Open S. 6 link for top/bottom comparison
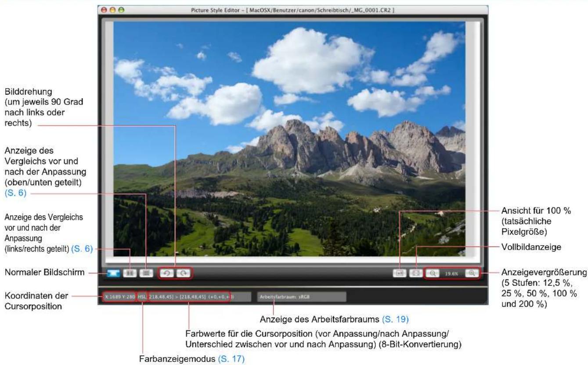The width and height of the screenshot is (588, 365). coord(16,193)
